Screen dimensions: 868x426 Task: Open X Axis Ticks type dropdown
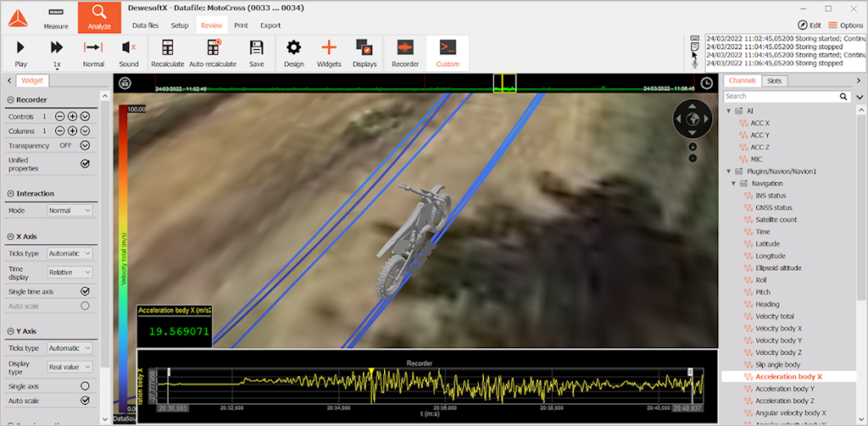pyautogui.click(x=70, y=253)
